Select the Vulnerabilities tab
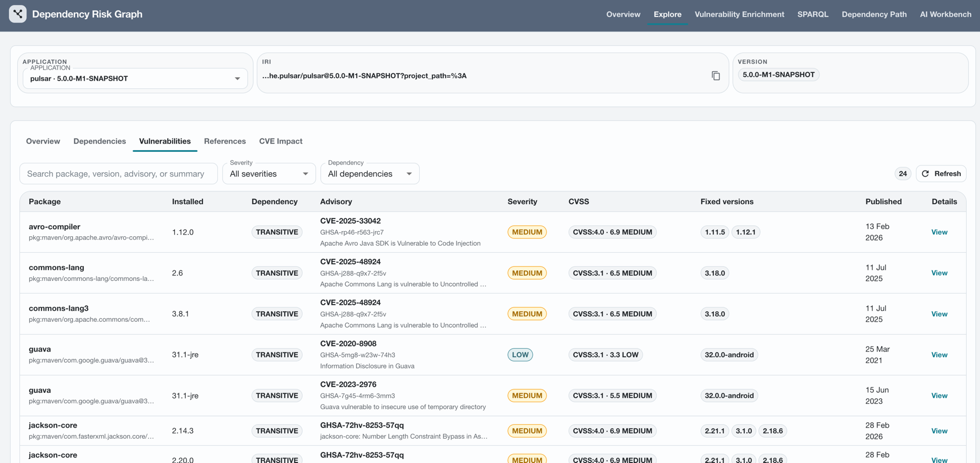Image resolution: width=980 pixels, height=463 pixels. point(165,141)
